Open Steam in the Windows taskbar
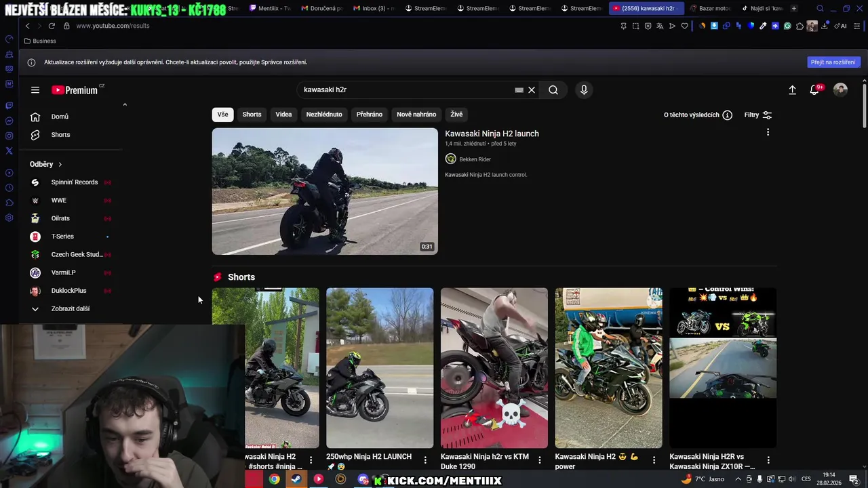Viewport: 868px width, 488px height. (x=296, y=479)
